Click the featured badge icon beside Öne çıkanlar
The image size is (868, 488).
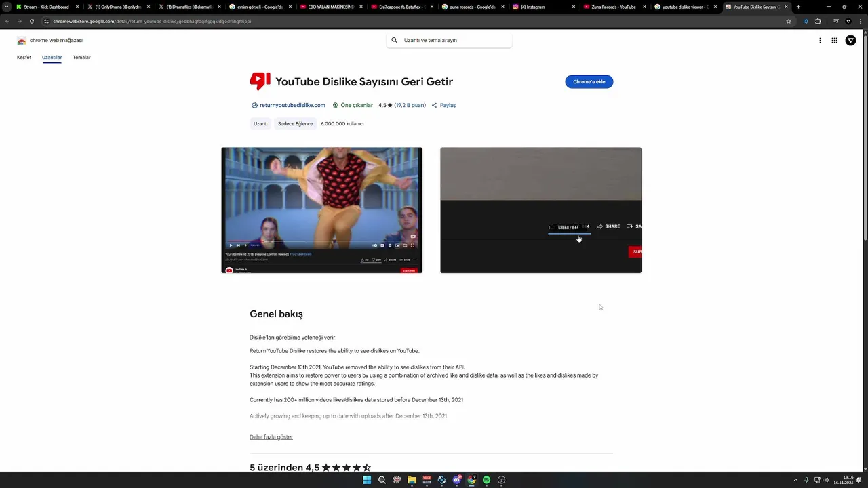[x=335, y=105]
